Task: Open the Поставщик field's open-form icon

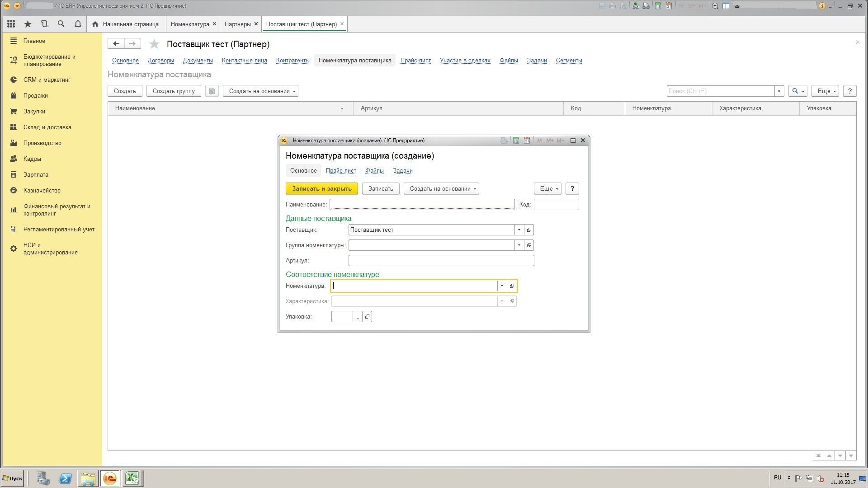Action: pyautogui.click(x=529, y=230)
